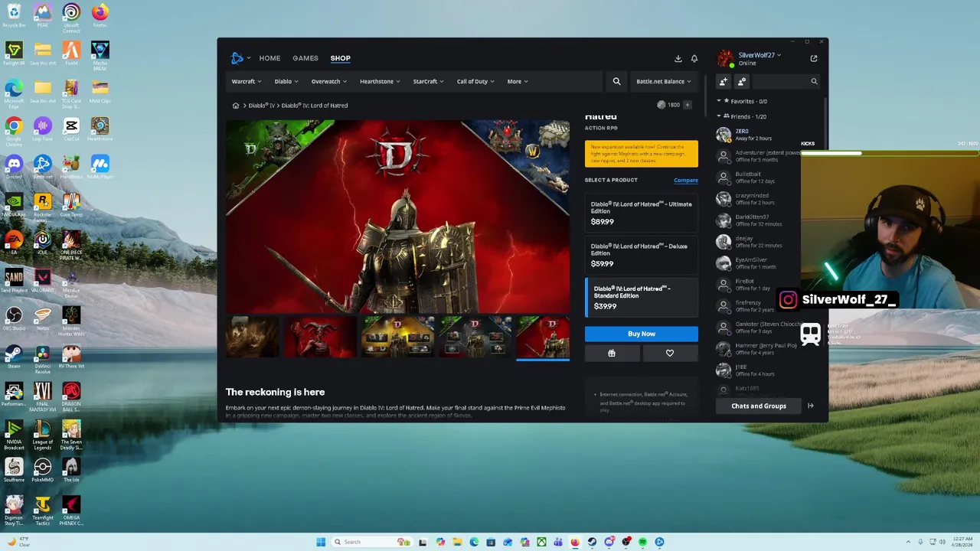Open Discord desktop shortcut
The width and height of the screenshot is (980, 551).
pos(14,167)
